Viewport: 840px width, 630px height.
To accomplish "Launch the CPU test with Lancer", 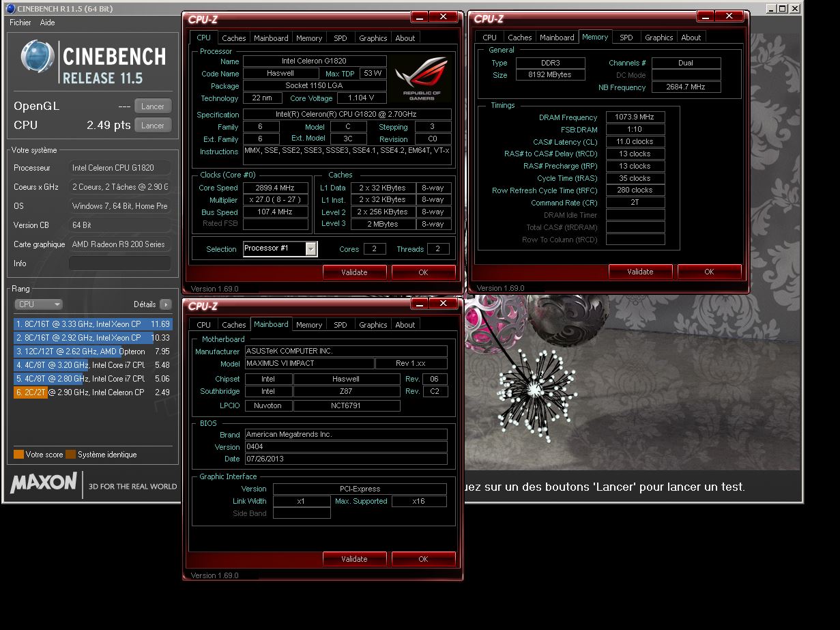I will point(153,126).
